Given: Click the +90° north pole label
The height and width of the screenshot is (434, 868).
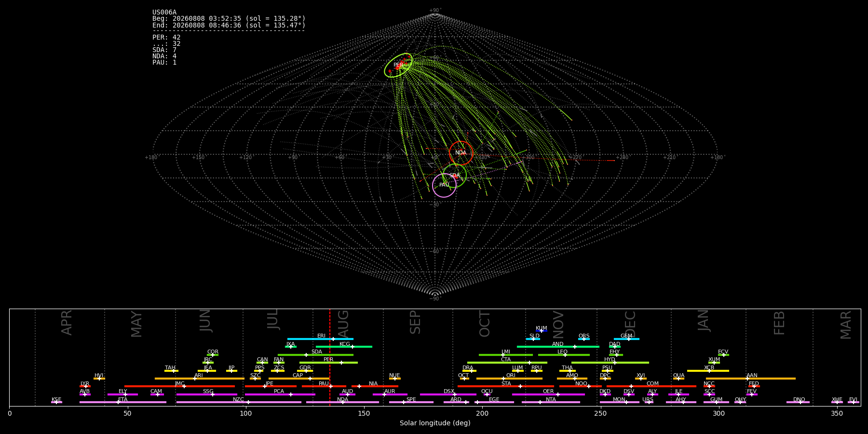Looking at the screenshot, I should click(x=435, y=11).
